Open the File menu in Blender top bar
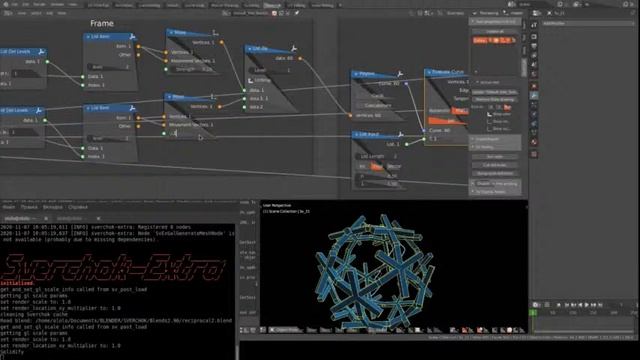This screenshot has width=640, height=360. tap(15, 4)
